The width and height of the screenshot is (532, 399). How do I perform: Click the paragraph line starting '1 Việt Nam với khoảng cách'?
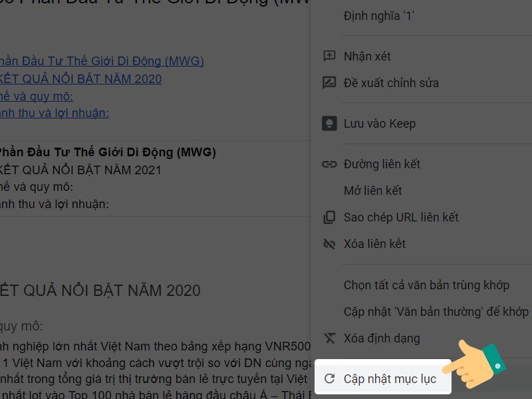pyautogui.click(x=156, y=363)
